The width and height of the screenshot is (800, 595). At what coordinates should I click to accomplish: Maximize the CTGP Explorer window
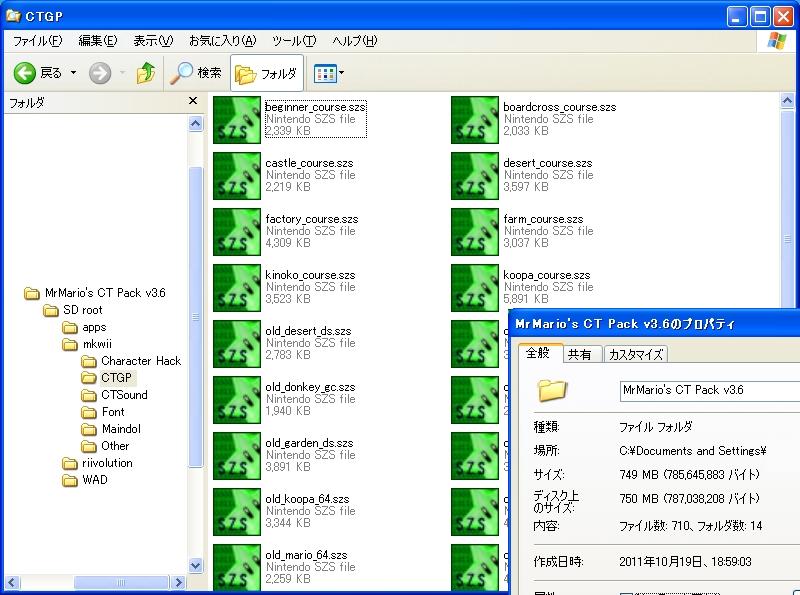coord(760,17)
